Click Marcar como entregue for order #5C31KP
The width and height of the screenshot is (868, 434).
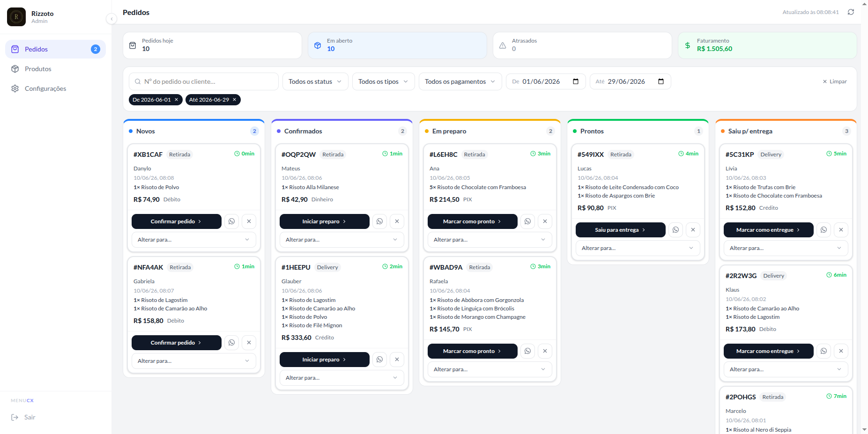point(769,230)
